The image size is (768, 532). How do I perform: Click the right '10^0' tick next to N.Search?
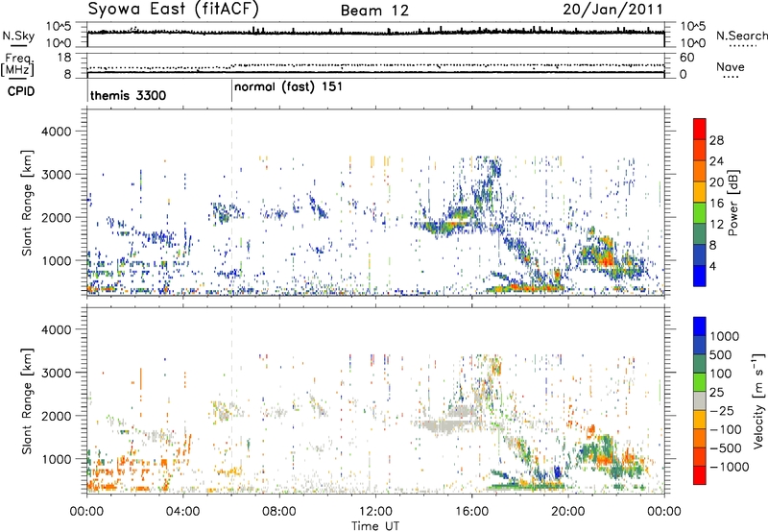point(693,43)
